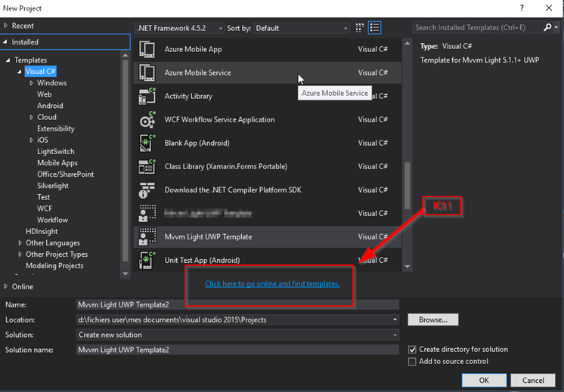The width and height of the screenshot is (564, 392).
Task: Open the Solution Create new solution dropdown
Action: point(395,335)
